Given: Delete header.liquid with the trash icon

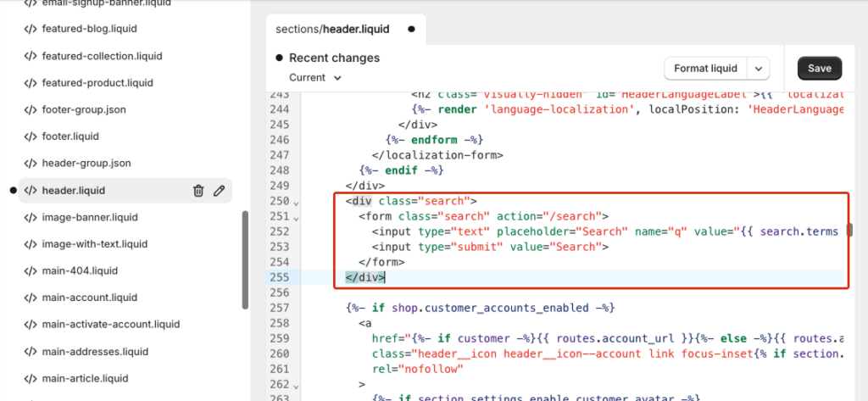Looking at the screenshot, I should pyautogui.click(x=198, y=191).
